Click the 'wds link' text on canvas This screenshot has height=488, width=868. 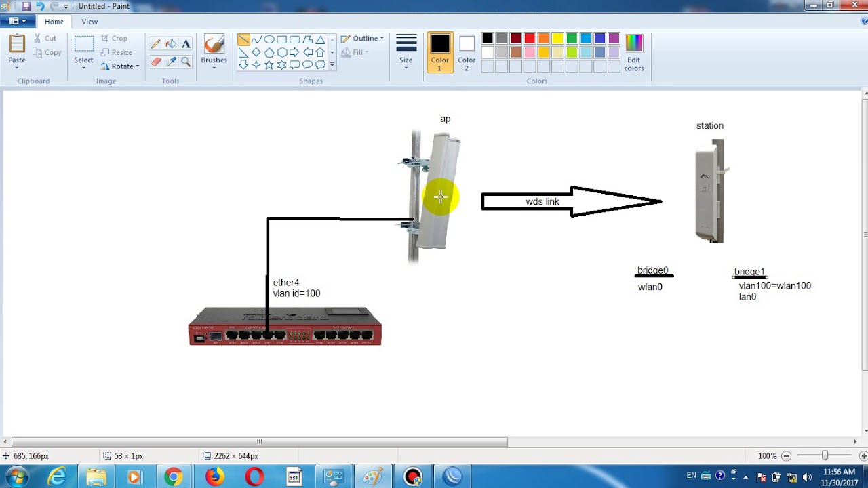point(542,202)
